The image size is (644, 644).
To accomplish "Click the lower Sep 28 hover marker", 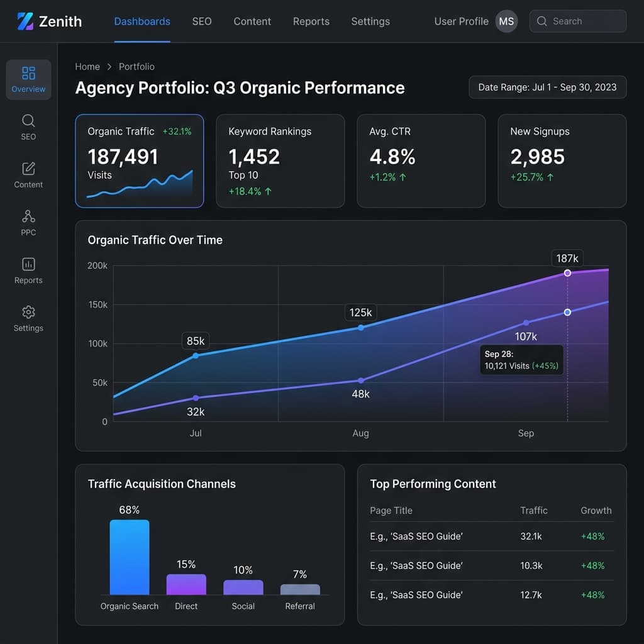I will point(567,312).
